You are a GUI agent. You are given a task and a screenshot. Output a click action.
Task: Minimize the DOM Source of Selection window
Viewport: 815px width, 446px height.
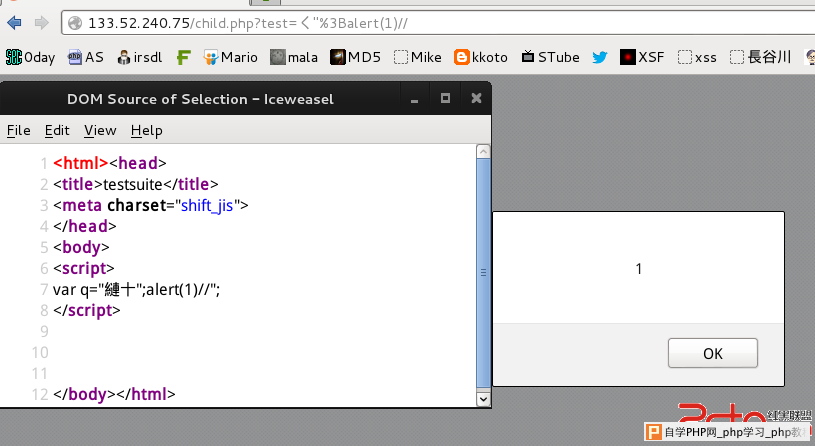(414, 99)
